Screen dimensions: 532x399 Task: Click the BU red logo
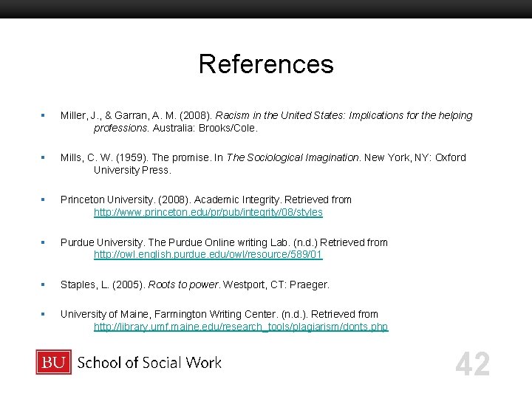54,362
